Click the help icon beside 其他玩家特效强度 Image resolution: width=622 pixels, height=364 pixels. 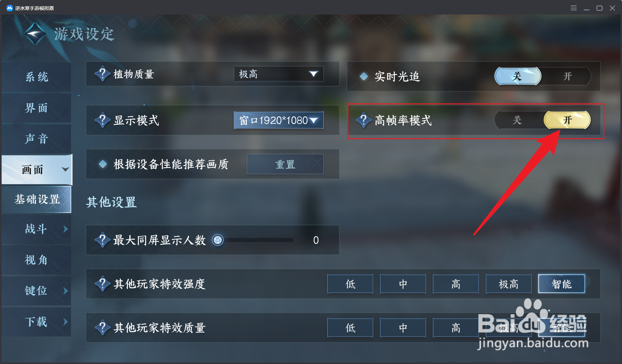pos(102,284)
